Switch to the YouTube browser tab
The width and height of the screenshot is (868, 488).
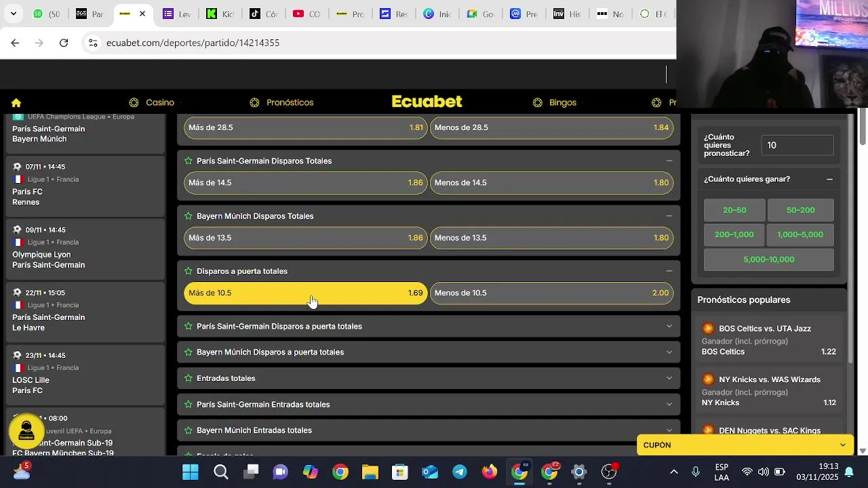(307, 14)
